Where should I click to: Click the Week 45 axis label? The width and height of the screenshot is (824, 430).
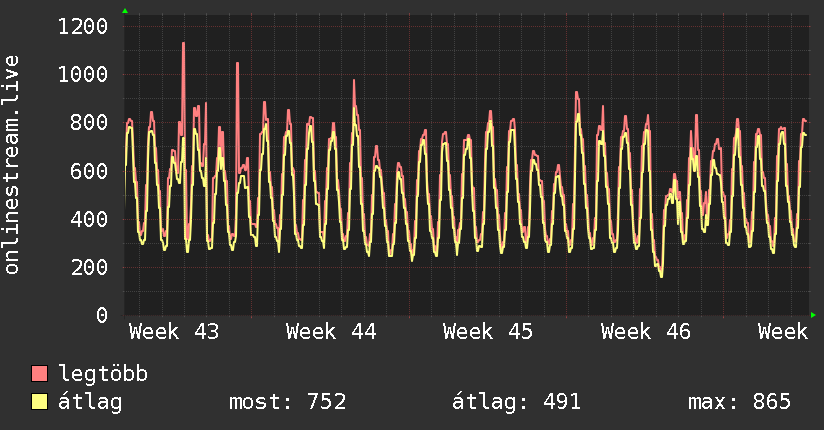click(488, 332)
